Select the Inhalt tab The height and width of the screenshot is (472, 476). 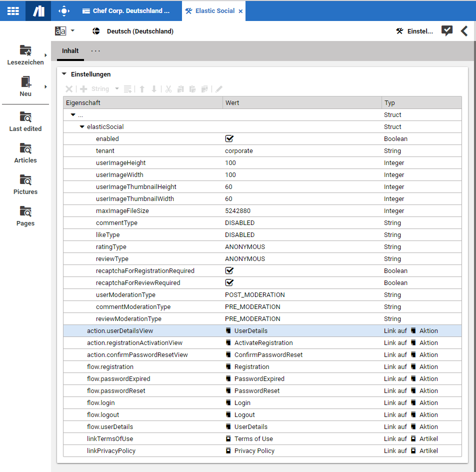click(x=70, y=51)
